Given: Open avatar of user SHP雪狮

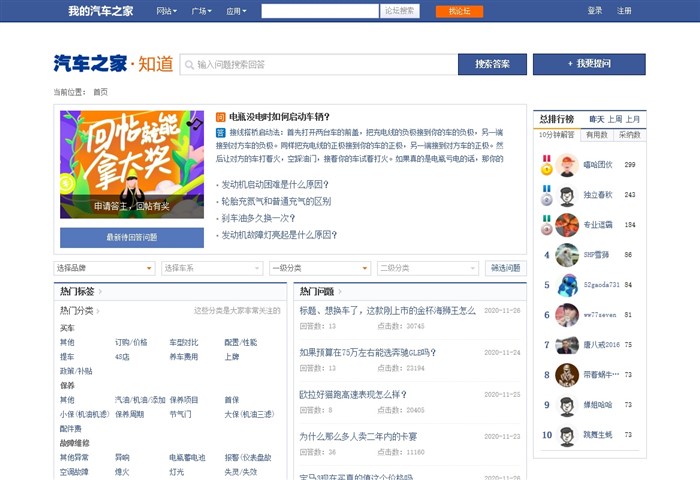Looking at the screenshot, I should (567, 255).
